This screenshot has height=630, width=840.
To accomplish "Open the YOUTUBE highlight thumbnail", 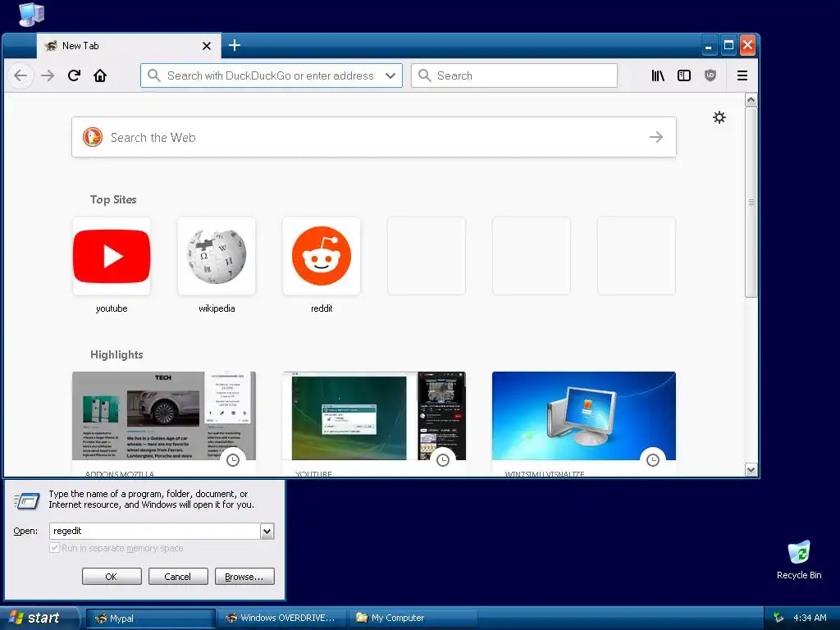I will coord(374,416).
